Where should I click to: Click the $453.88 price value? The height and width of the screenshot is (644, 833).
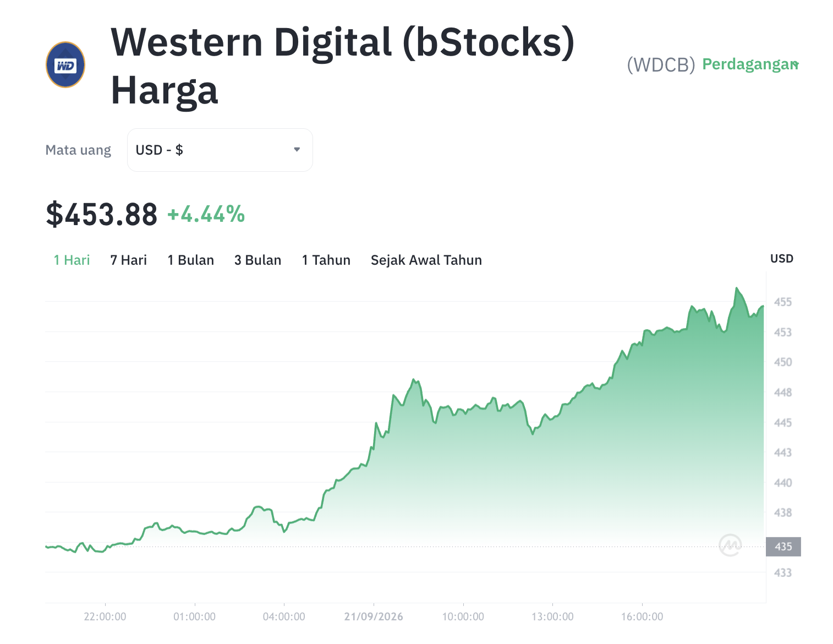(x=102, y=214)
